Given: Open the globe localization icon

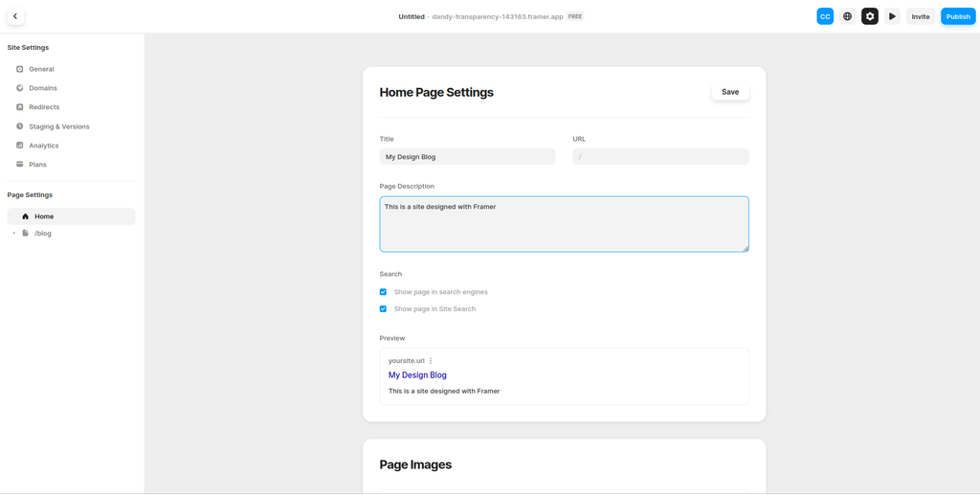Looking at the screenshot, I should tap(847, 16).
